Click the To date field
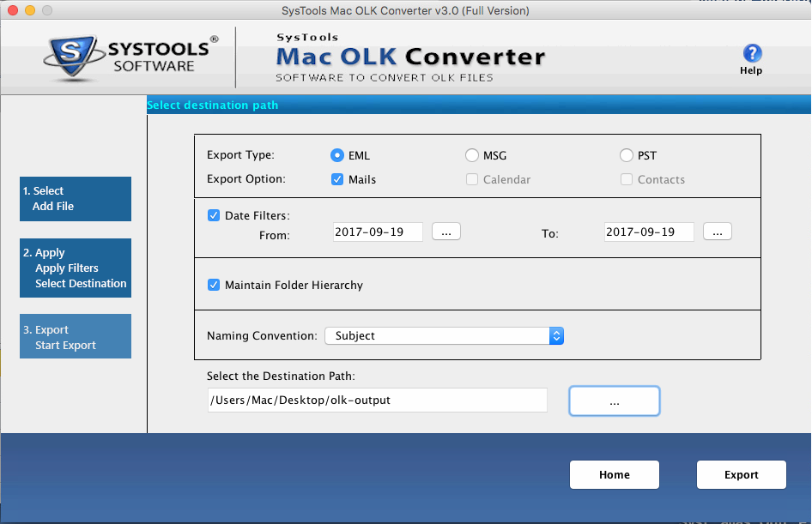The height and width of the screenshot is (524, 812). [x=649, y=232]
